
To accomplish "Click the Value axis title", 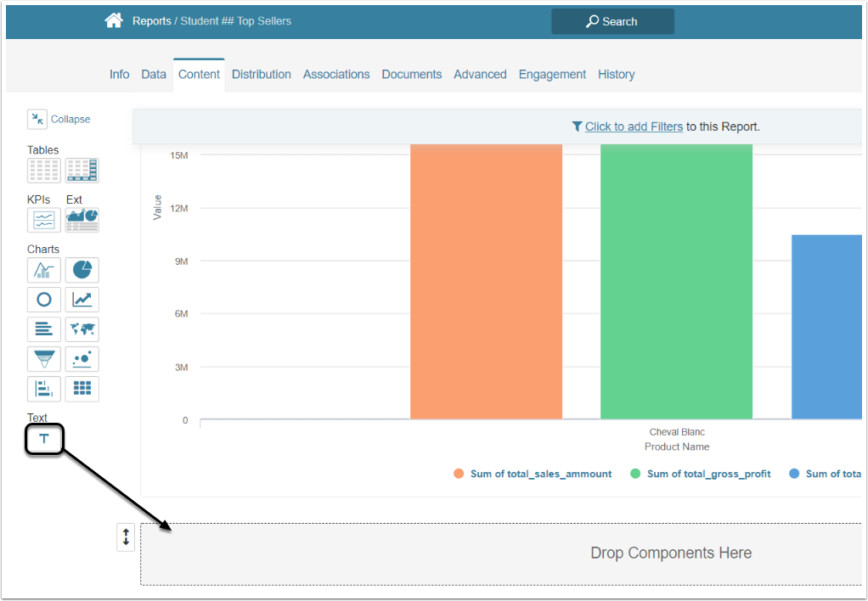I will pos(158,207).
